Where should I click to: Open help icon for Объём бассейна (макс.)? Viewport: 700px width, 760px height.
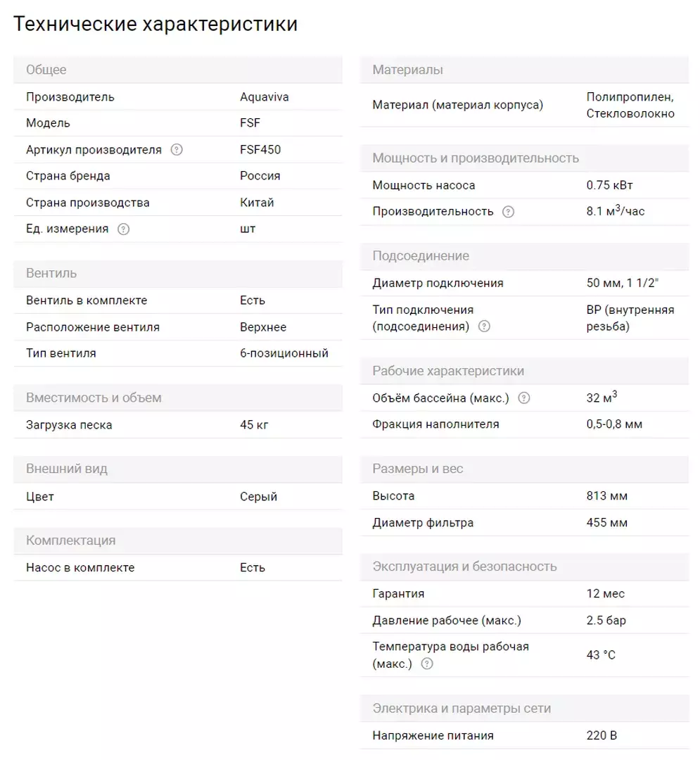tap(524, 398)
